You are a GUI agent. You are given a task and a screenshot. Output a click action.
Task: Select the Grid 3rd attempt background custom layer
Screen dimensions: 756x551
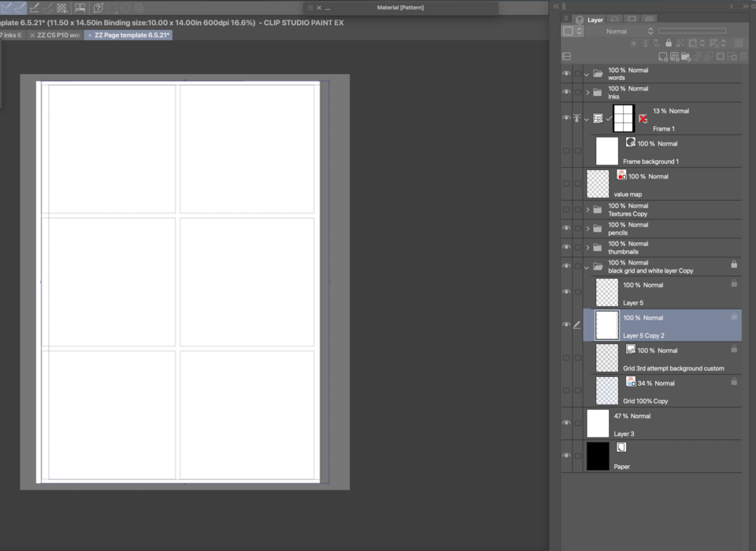pos(662,358)
